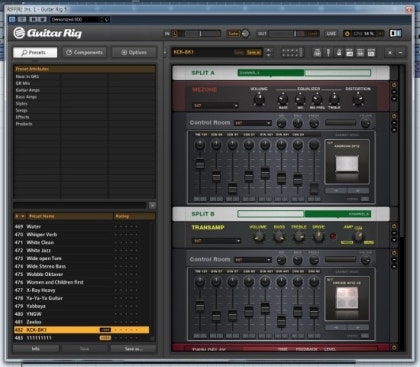The height and width of the screenshot is (367, 420).
Task: Switch to the Presets tab
Action: click(35, 52)
